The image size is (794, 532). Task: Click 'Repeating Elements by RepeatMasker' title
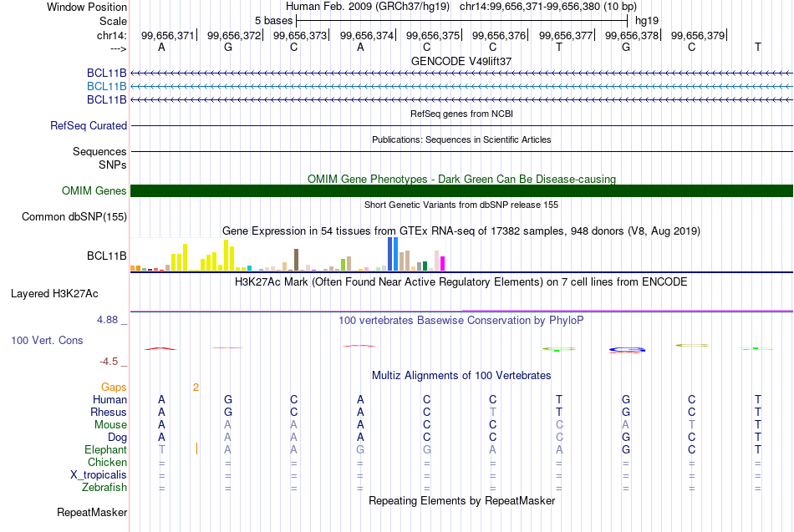pyautogui.click(x=461, y=500)
